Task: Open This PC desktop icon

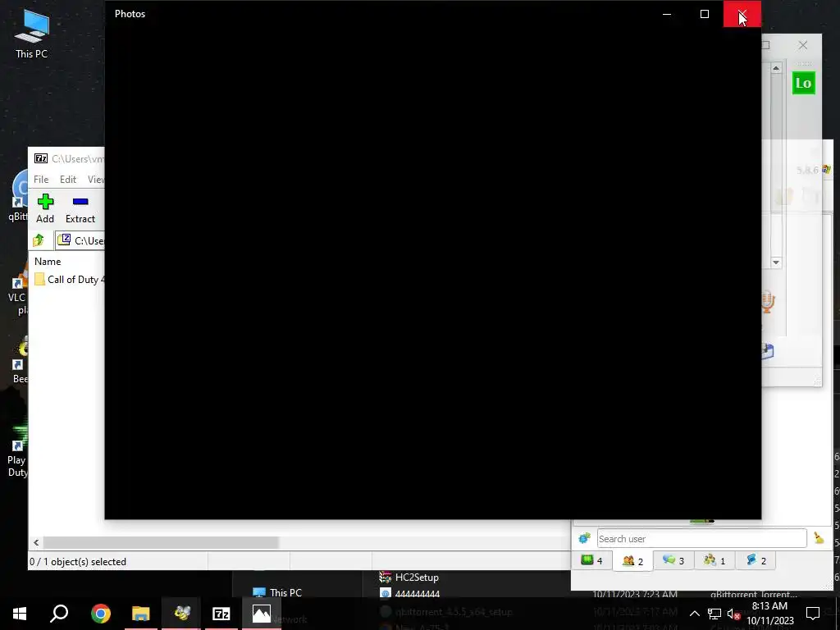Action: click(x=32, y=34)
